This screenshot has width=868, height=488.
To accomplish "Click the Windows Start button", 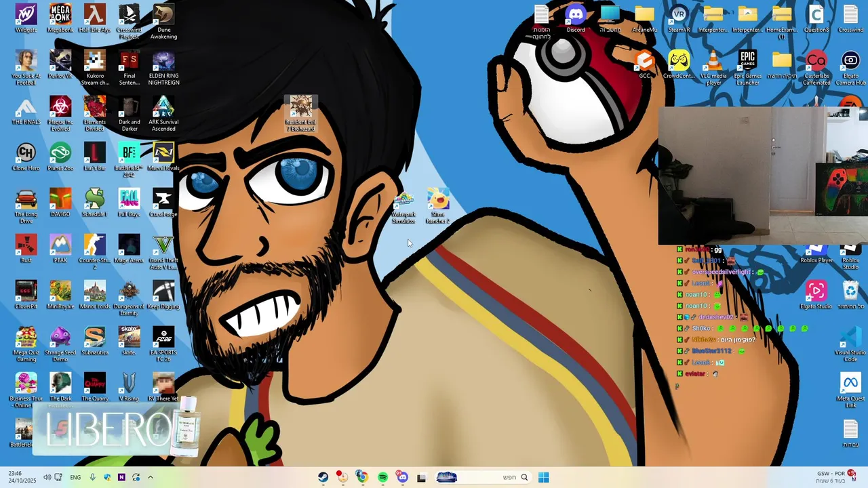I will point(543,477).
